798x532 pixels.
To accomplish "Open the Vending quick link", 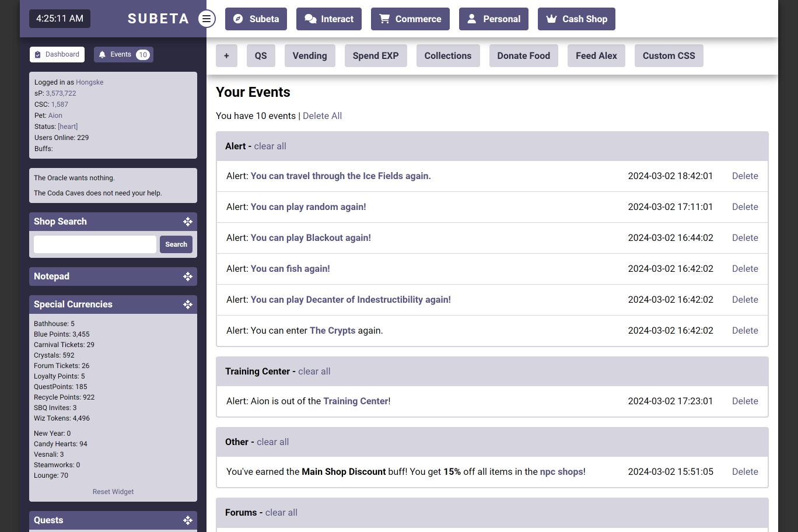I will 310,56.
